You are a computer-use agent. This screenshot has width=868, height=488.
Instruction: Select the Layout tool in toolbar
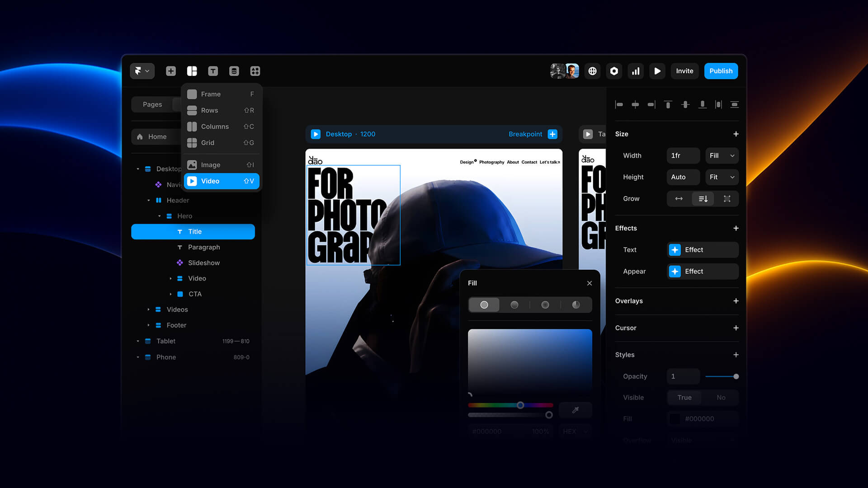192,71
